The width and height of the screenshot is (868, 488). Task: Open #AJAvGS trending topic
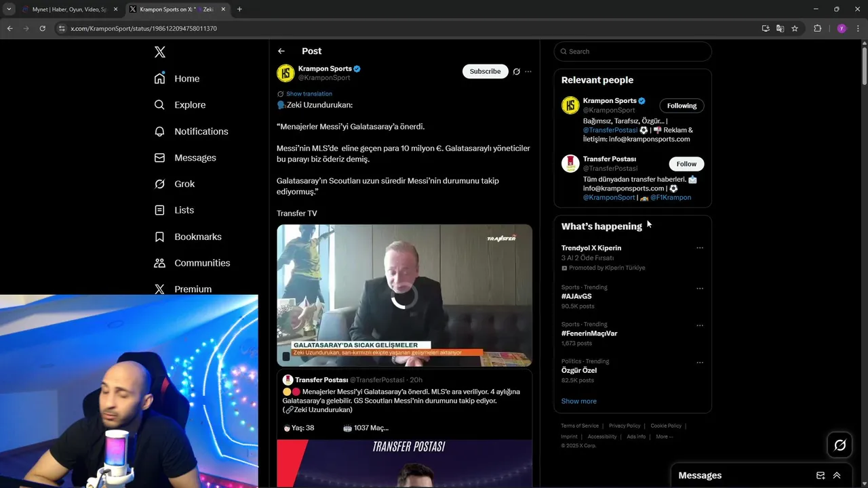[x=576, y=296]
